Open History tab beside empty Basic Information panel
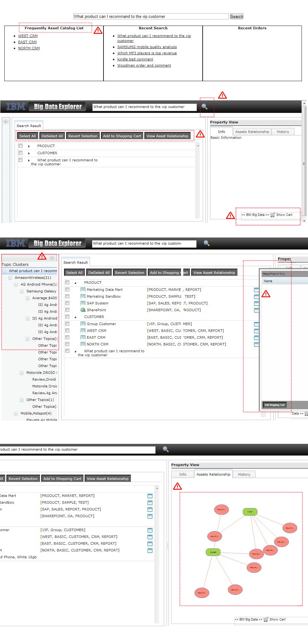308x644 pixels. (x=283, y=132)
